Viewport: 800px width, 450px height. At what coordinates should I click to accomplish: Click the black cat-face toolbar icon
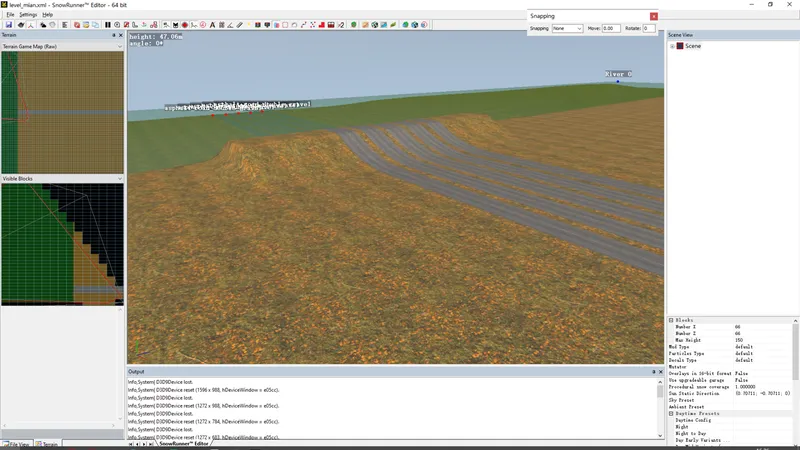(x=175, y=24)
